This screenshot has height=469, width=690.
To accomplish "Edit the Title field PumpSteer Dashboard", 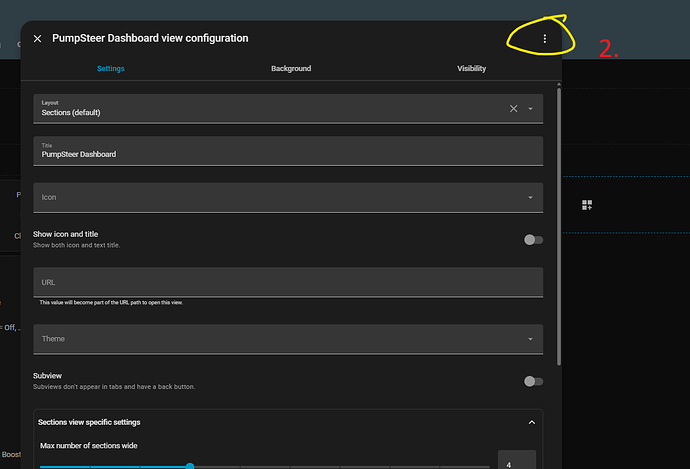I will pos(288,151).
